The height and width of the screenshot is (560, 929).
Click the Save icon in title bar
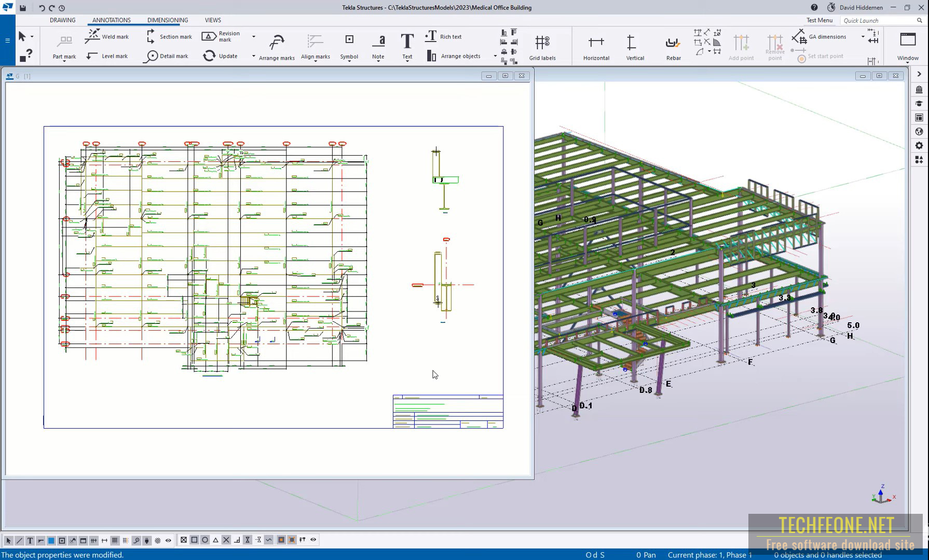[23, 8]
